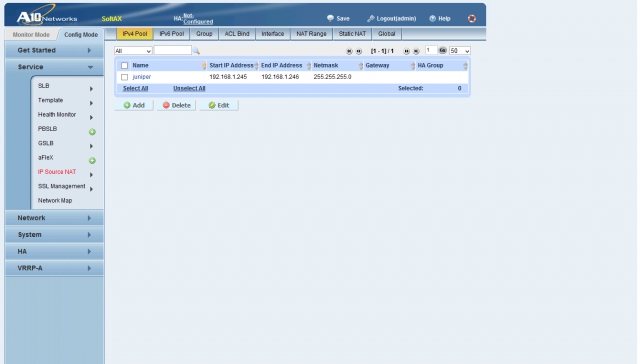This screenshot has width=640, height=364.
Task: Click the Delete button
Action: (x=176, y=105)
